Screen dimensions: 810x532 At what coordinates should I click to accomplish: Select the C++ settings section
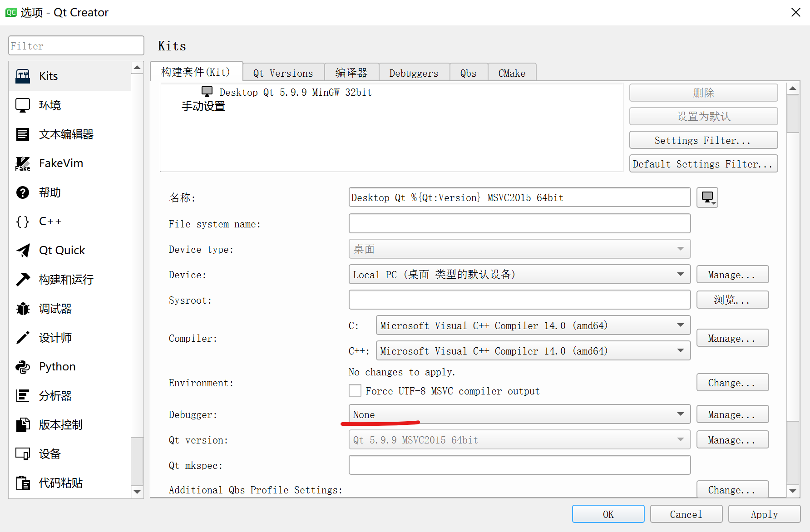click(x=50, y=221)
